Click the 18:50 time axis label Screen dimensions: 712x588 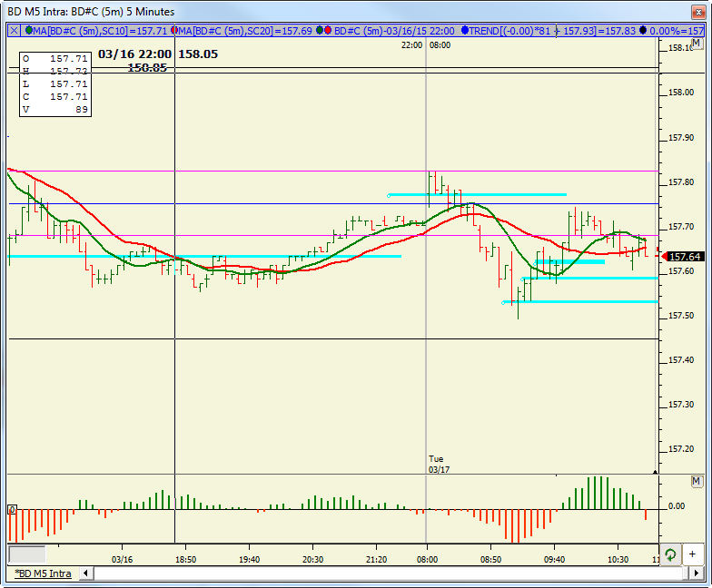tap(185, 559)
